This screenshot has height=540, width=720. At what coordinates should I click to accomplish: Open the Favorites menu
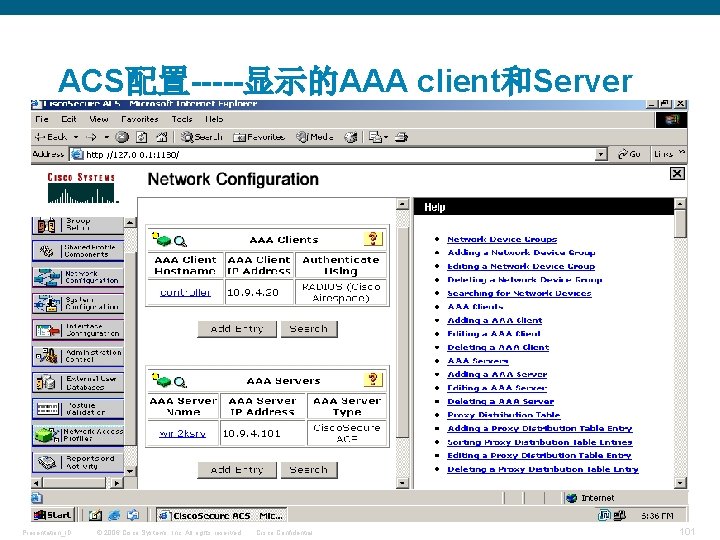[140, 119]
